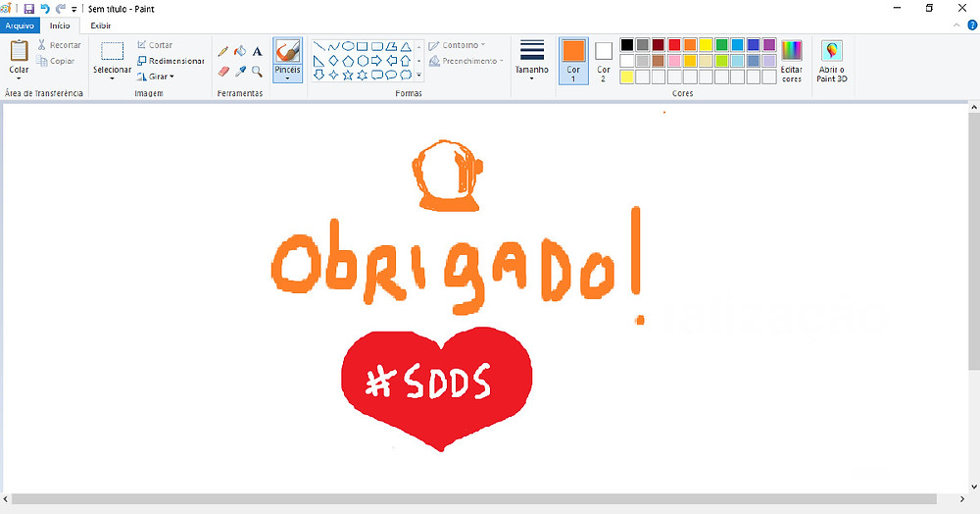Switch to the Exibir tab
The width and height of the screenshot is (980, 514).
click(x=101, y=26)
